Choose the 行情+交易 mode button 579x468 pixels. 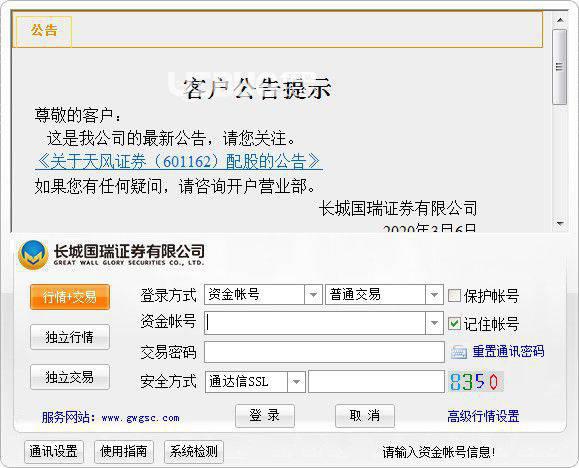click(x=70, y=297)
